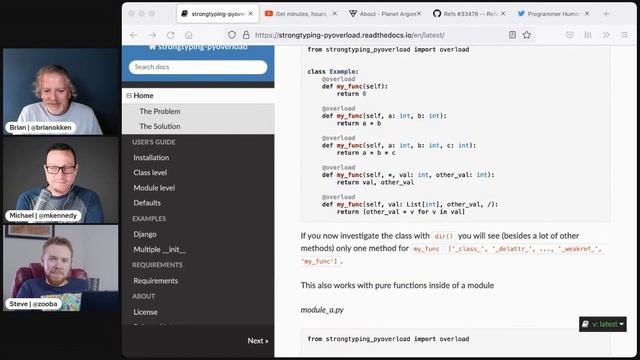Open the library bookshelf icon
This screenshot has width=640, height=360.
coord(588,35)
